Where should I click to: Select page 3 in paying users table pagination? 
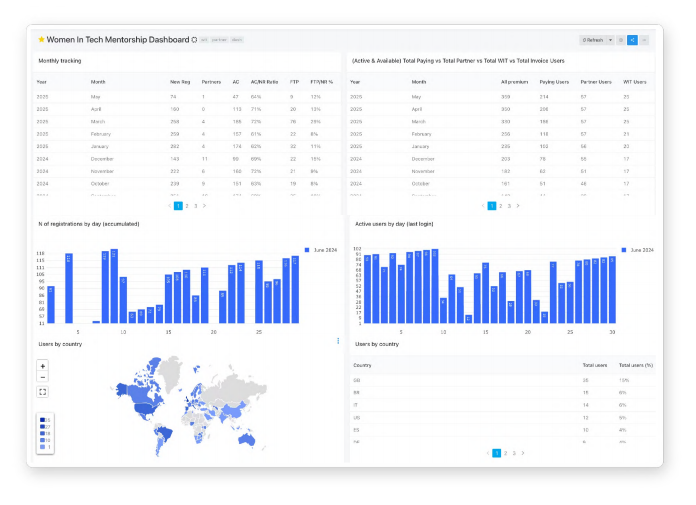(x=510, y=205)
